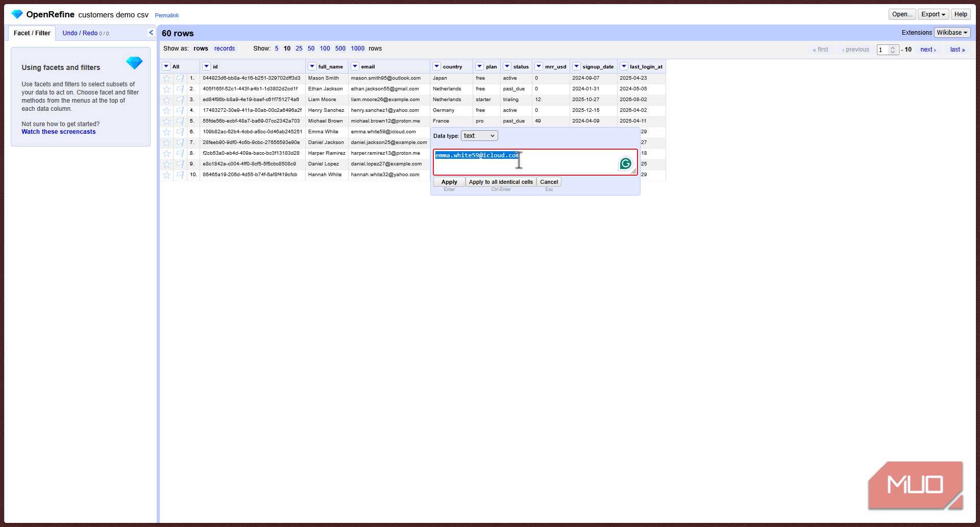Screen dimensions: 980x527
Task: Star row 8 Harper Ramirez
Action: (x=166, y=153)
